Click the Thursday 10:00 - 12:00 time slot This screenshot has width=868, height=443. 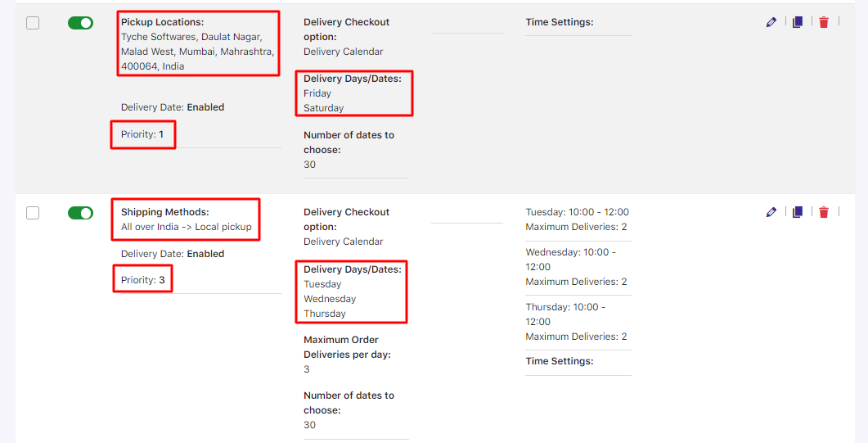click(565, 314)
